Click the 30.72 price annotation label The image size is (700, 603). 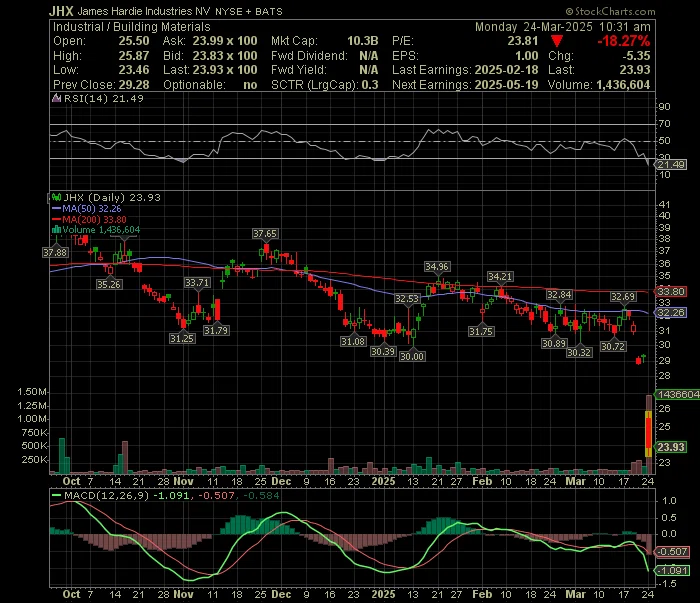(613, 346)
